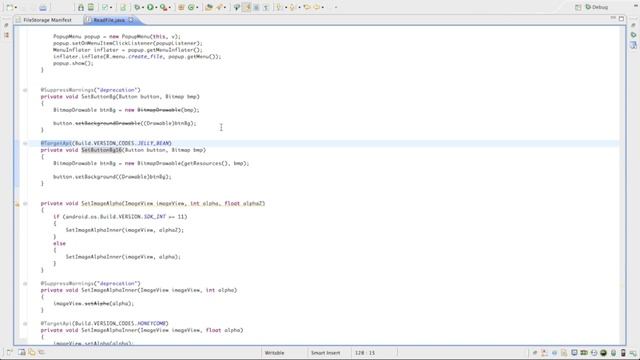Click the New file toolbar icon
This screenshot has height=360, width=640.
[x=9, y=7]
